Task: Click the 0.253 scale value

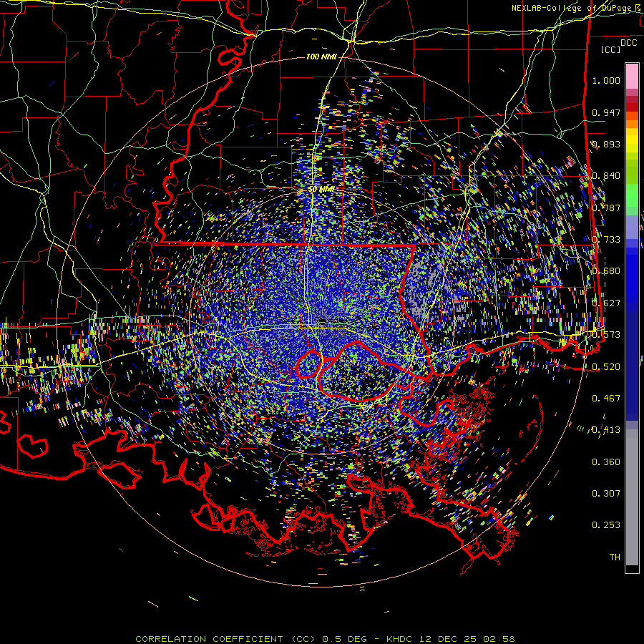Action: tap(606, 525)
